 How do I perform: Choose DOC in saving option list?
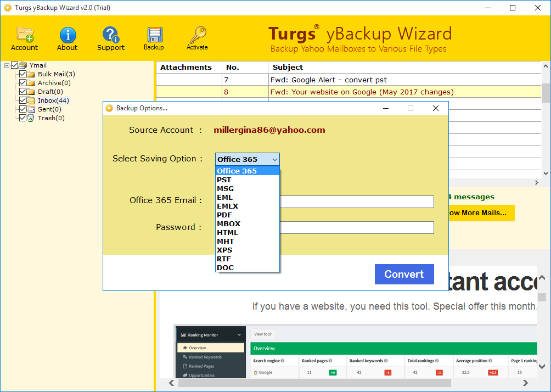click(248, 267)
